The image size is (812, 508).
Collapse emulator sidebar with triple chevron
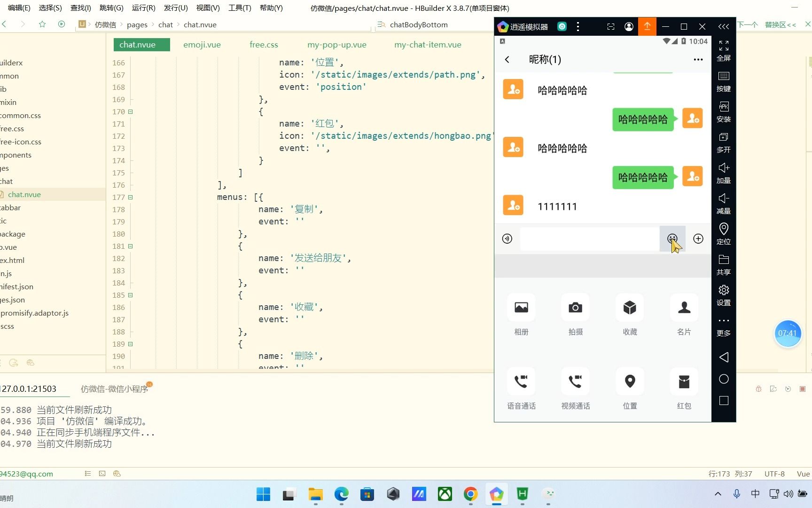[x=724, y=26]
